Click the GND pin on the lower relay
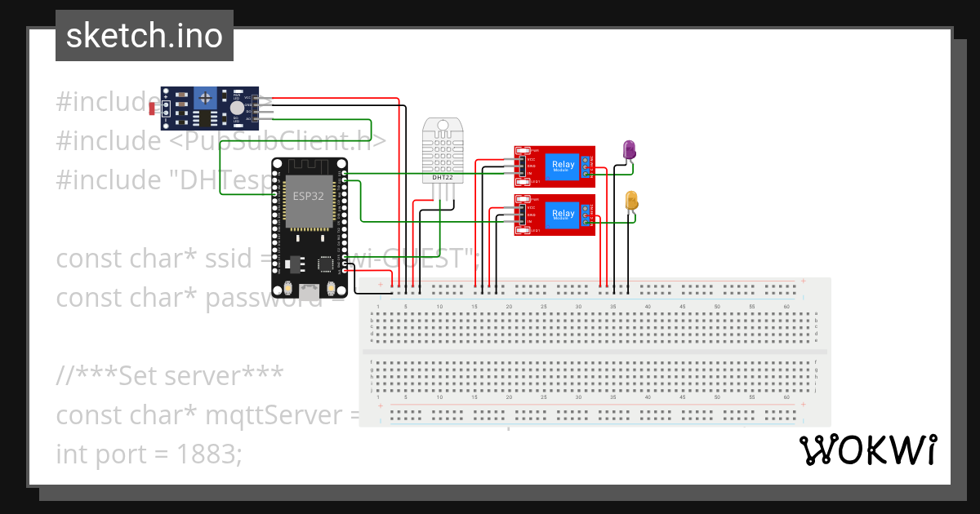Viewport: 980px width, 514px height. point(523,215)
